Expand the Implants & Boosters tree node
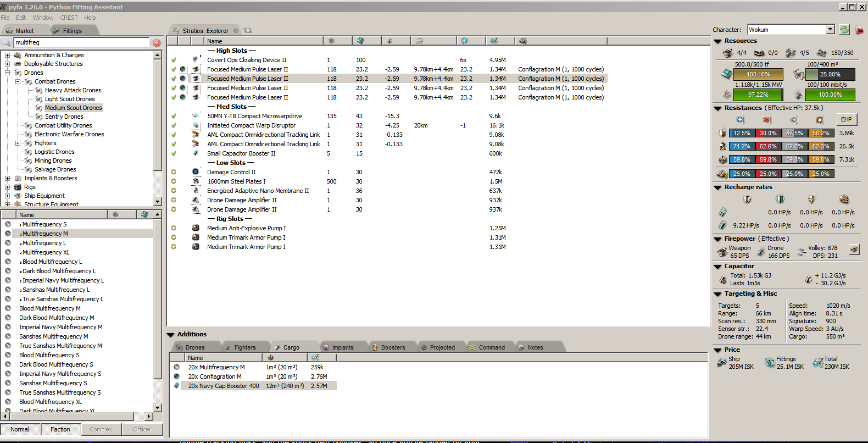Viewport: 868px width, 443px height. 7,178
